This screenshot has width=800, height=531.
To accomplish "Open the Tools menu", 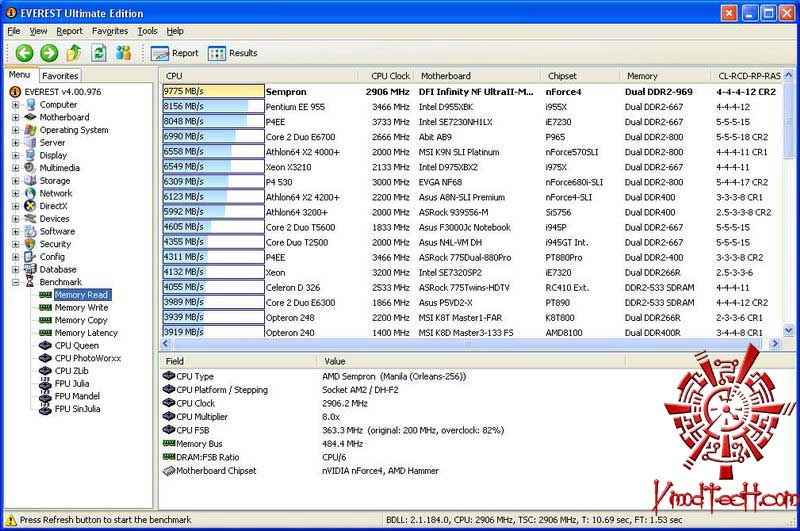I will tap(147, 31).
